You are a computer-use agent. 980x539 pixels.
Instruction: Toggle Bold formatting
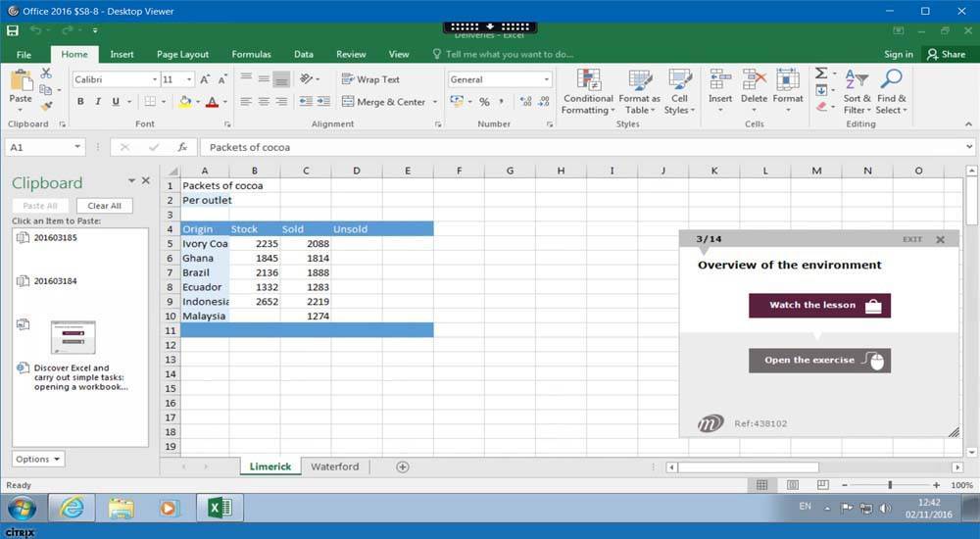(80, 102)
